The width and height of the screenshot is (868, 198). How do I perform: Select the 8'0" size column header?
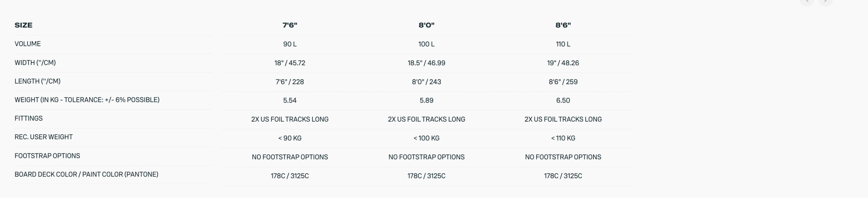426,25
